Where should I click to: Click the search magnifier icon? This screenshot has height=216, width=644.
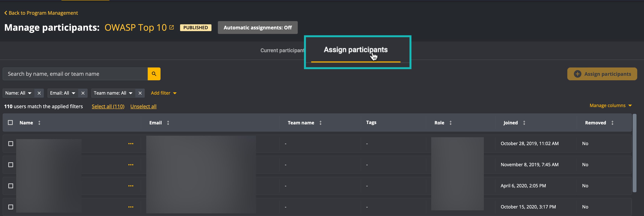[x=154, y=74]
